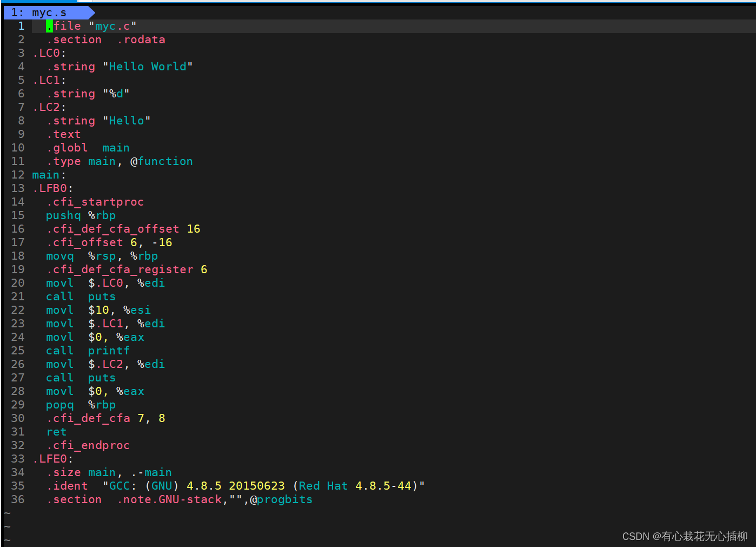Image resolution: width=756 pixels, height=547 pixels.
Task: Click "movl $0, %eax" on line 24
Action: (95, 337)
